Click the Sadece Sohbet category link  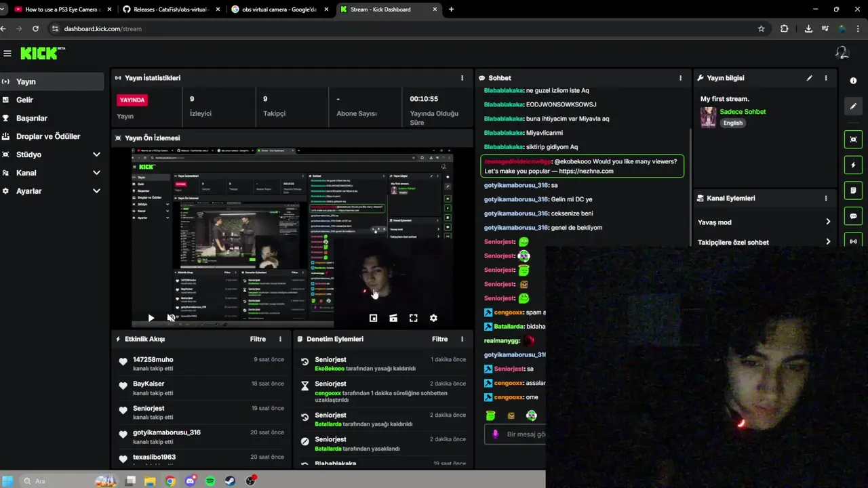(743, 112)
